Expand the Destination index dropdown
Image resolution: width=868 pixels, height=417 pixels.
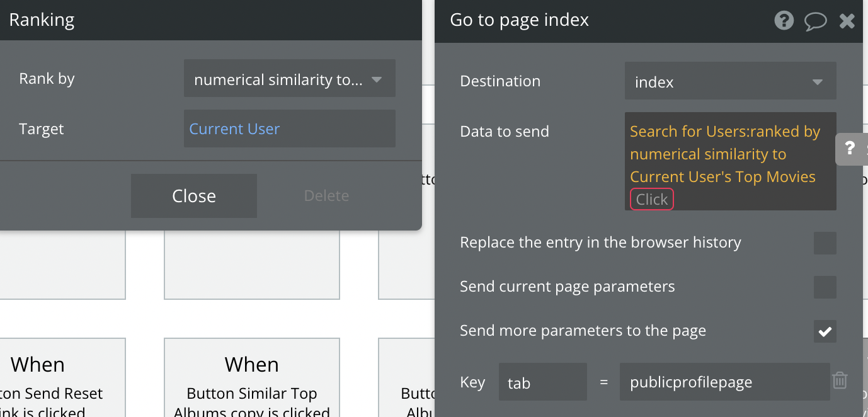point(730,81)
